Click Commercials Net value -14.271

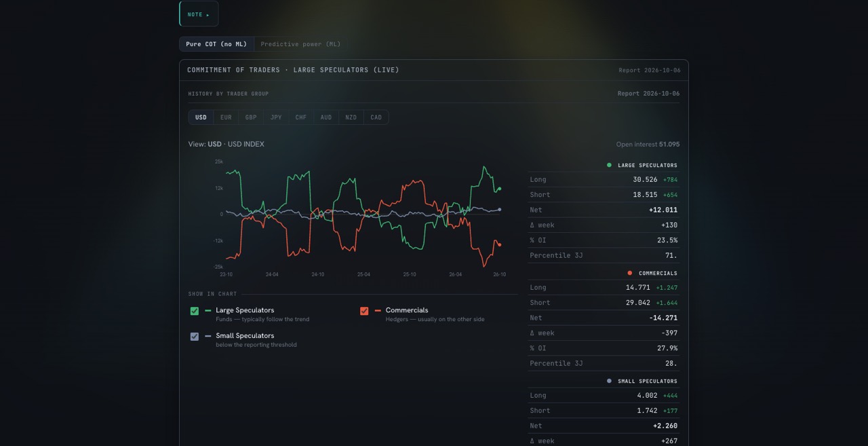pyautogui.click(x=663, y=318)
